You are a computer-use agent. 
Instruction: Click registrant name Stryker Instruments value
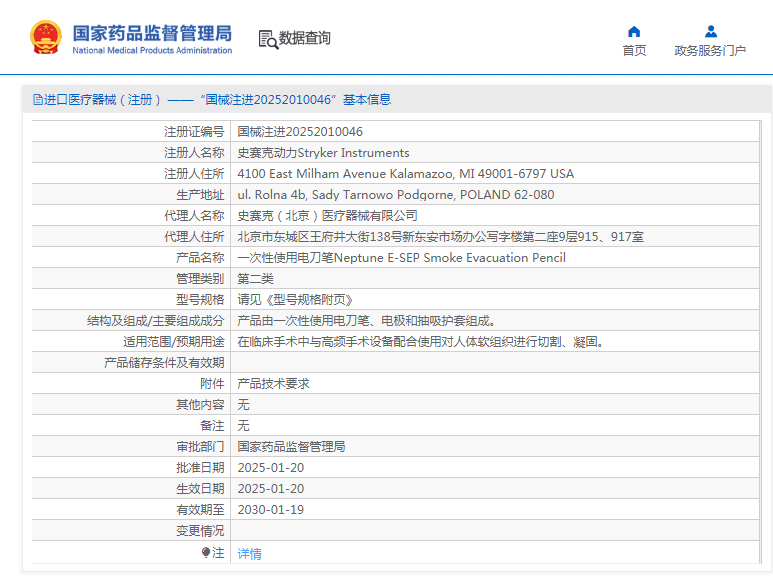[323, 153]
